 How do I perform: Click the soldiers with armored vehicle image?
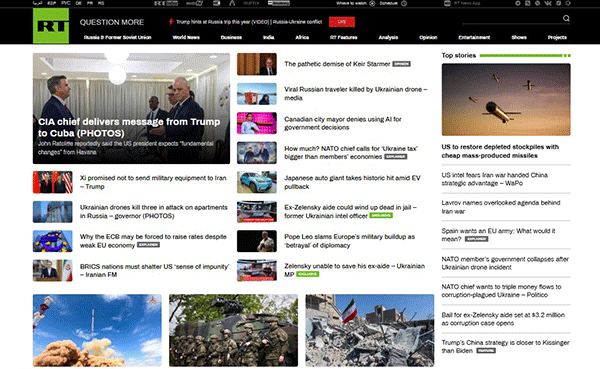[x=233, y=330]
